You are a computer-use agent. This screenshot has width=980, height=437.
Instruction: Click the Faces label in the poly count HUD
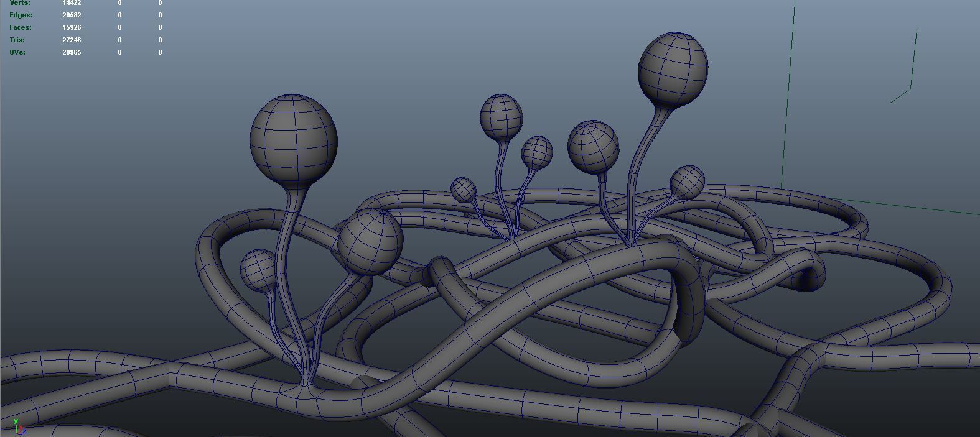pos(21,27)
